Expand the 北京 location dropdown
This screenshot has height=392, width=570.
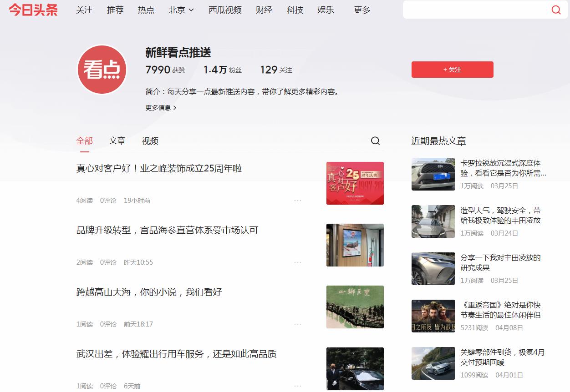pos(181,10)
